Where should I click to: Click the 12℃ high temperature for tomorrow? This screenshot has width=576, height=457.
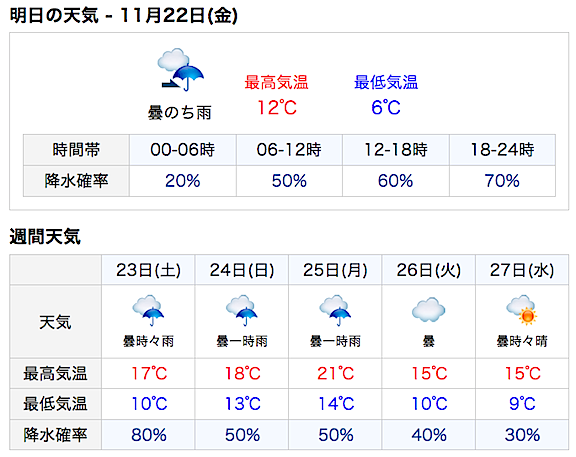(x=277, y=108)
